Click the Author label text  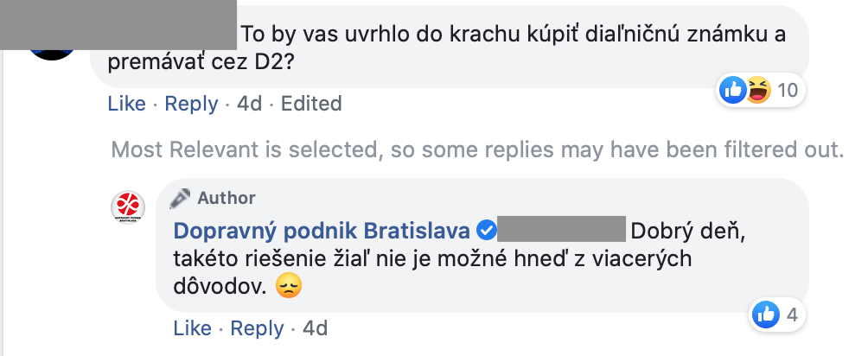[227, 198]
